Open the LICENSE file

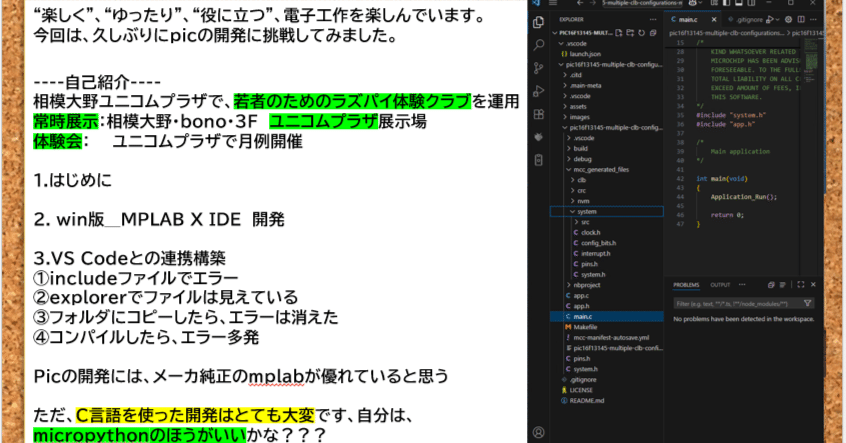(x=606, y=390)
